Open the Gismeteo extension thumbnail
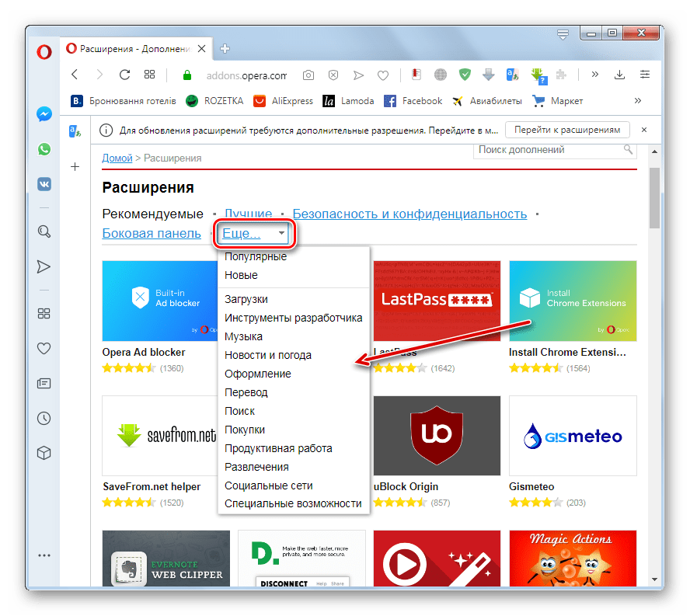 pos(573,436)
